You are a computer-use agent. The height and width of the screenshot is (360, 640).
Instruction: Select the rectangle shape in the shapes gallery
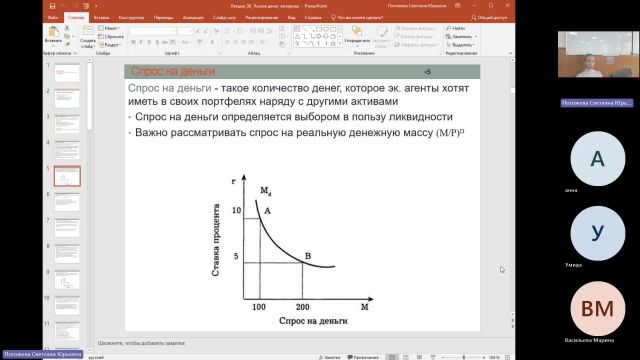319,29
